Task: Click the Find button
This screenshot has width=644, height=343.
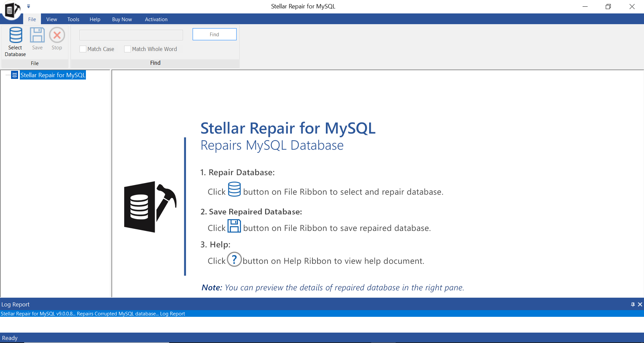Action: (x=214, y=34)
